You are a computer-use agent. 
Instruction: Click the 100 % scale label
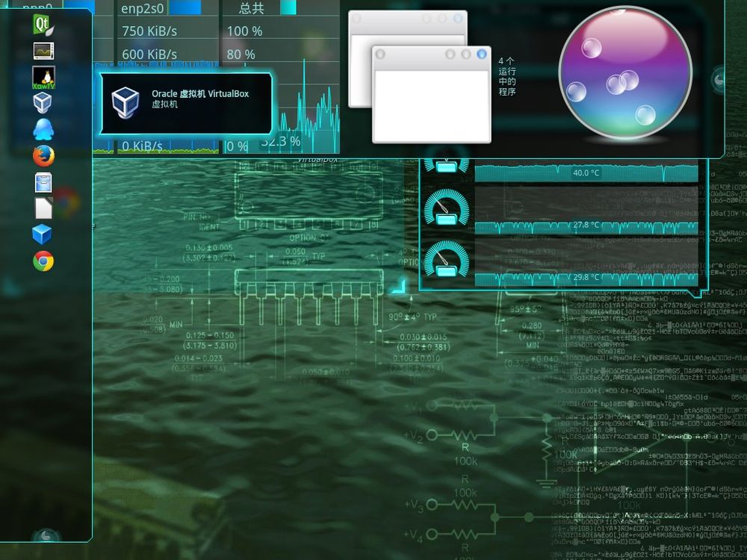tap(244, 31)
